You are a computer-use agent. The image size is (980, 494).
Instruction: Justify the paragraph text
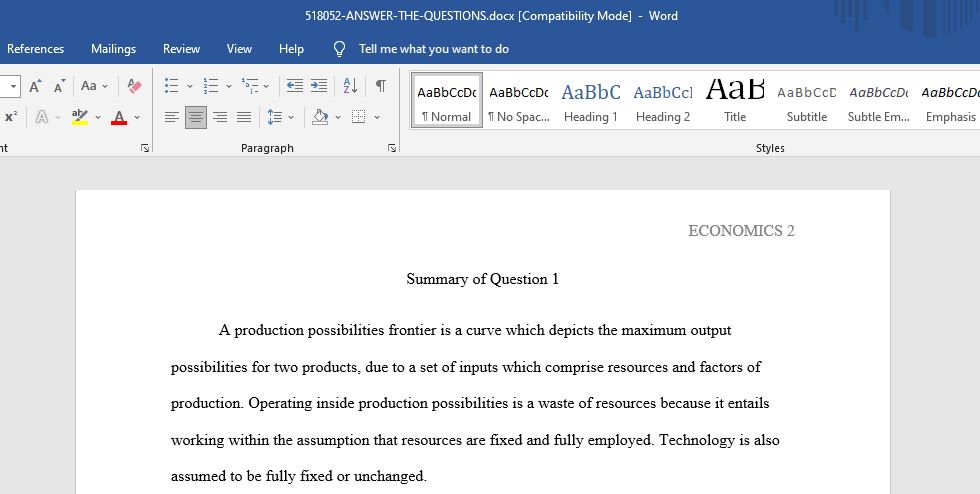[x=244, y=117]
